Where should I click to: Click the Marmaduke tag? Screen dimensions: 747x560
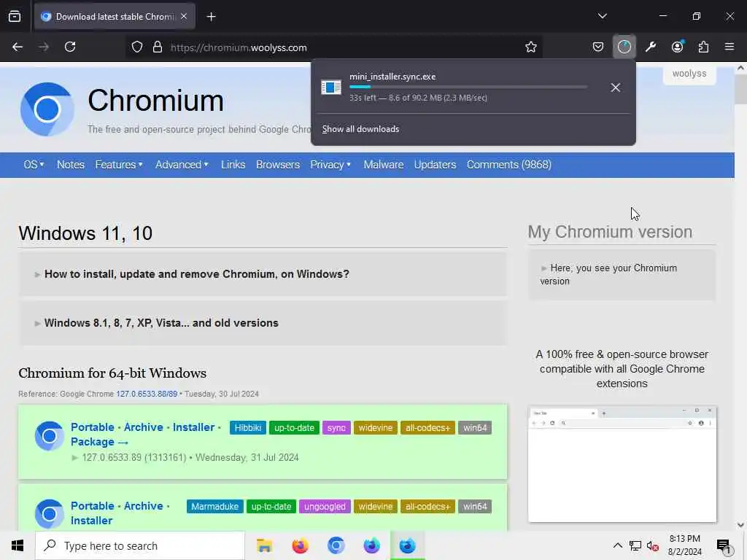click(215, 507)
